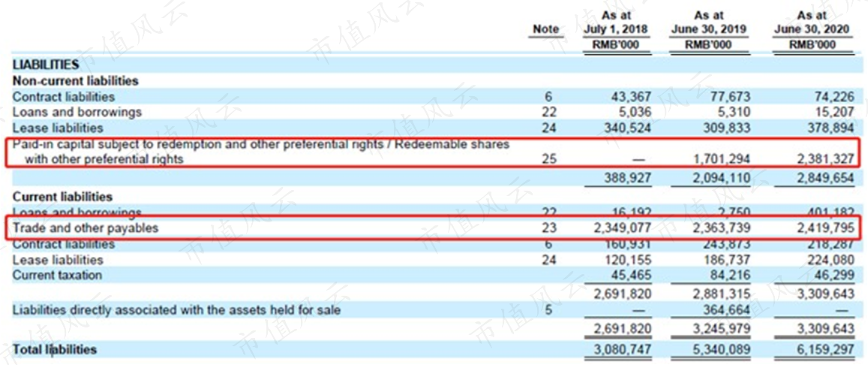Screen dimensions: 868x365
Task: Click note number 23 reference
Action: click(548, 228)
